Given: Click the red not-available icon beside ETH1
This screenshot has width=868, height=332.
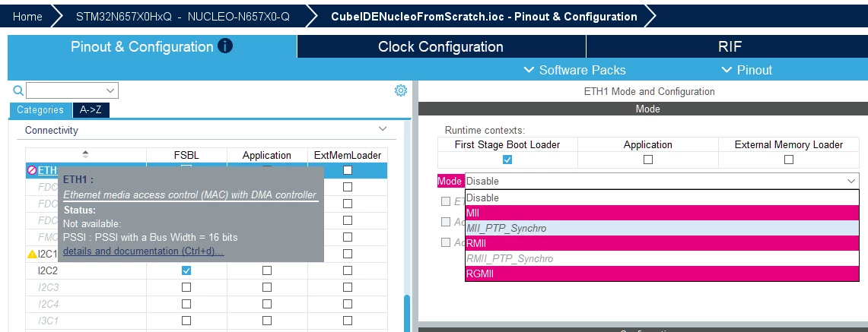Looking at the screenshot, I should tap(31, 171).
